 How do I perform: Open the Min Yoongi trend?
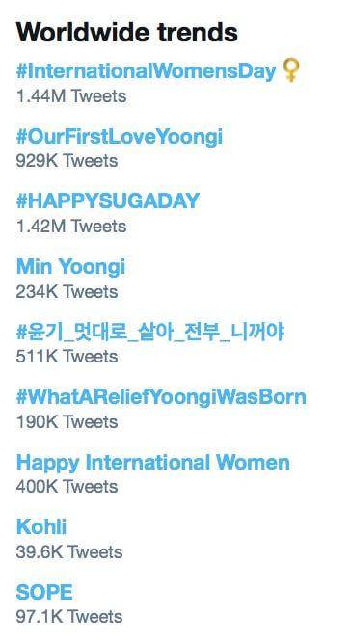tap(70, 266)
